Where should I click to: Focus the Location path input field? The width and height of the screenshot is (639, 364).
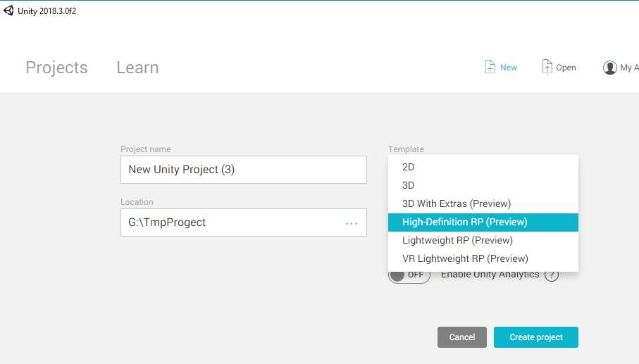(244, 222)
